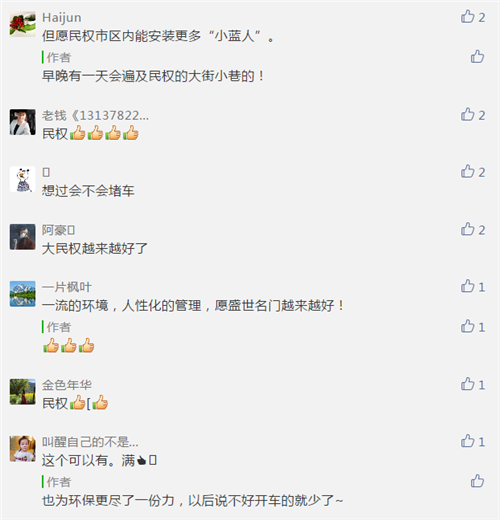Like the author's reply 早晚有一天会遍及民权
The image size is (500, 520).
[x=477, y=57]
